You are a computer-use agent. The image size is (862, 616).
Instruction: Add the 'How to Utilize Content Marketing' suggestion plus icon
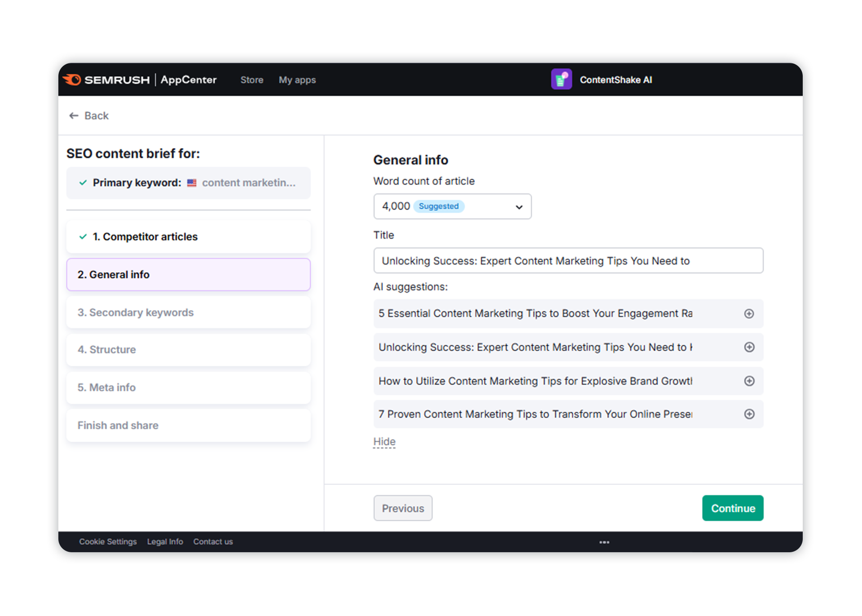tap(748, 381)
